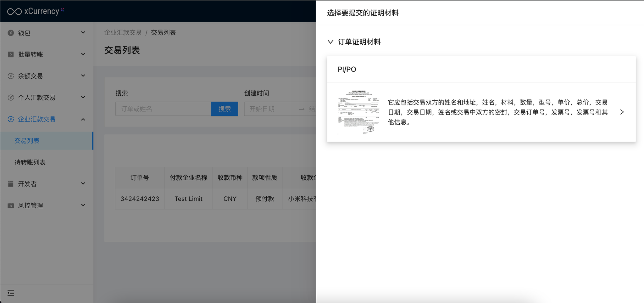The height and width of the screenshot is (303, 644).
Task: Click the 余额交易 sidebar icon
Action: (11, 76)
